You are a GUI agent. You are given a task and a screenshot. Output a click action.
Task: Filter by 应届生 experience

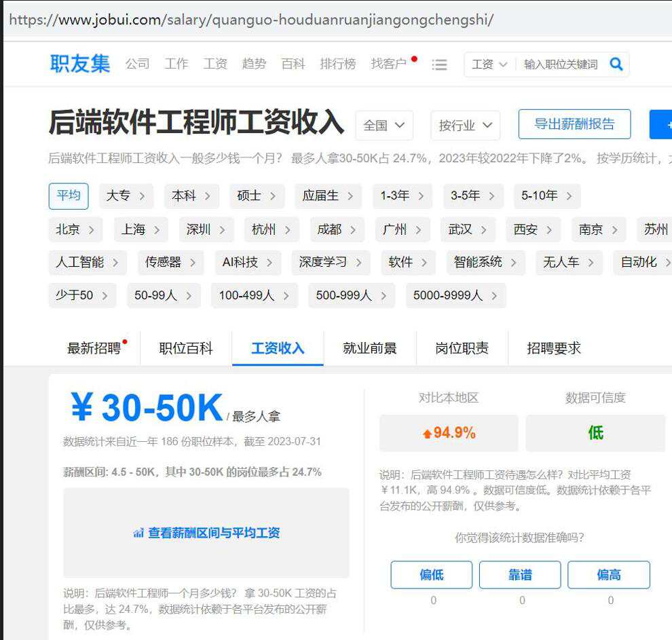pyautogui.click(x=329, y=196)
